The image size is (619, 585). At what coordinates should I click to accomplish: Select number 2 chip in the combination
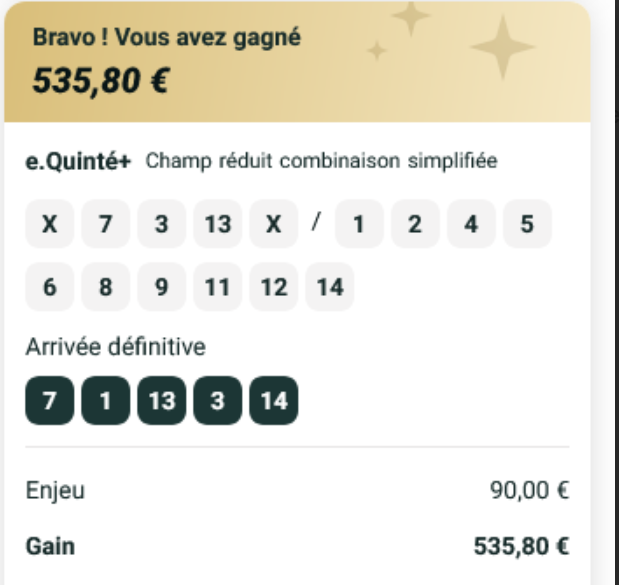(414, 224)
